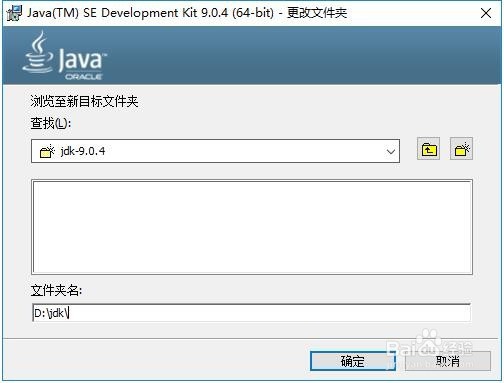The height and width of the screenshot is (383, 504).
Task: Open the jdk-9.0.4 lookup dropdown
Action: 215,151
